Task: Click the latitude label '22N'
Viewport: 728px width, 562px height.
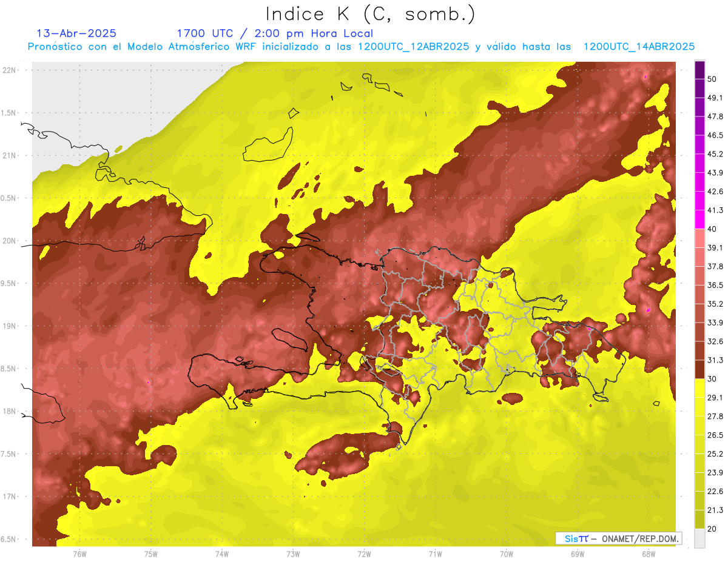Action: 10,70
